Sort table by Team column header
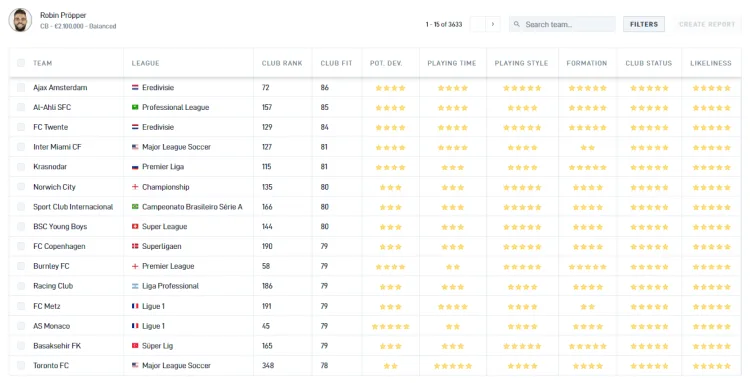 point(43,63)
